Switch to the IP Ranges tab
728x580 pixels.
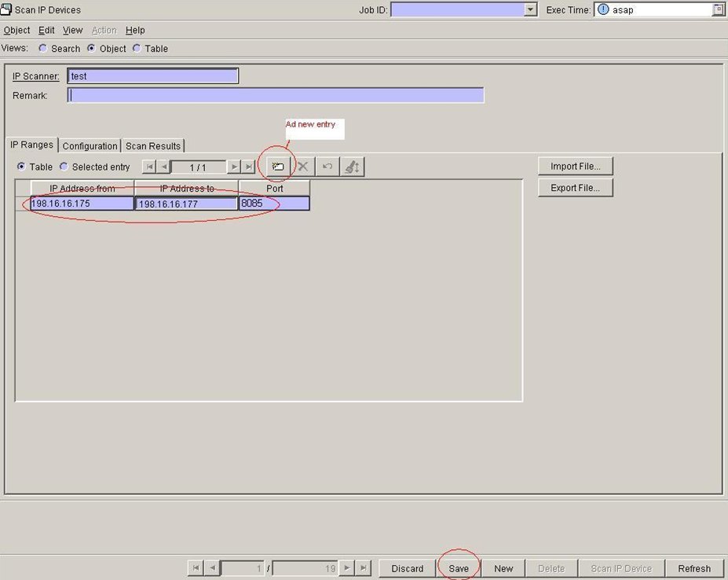[x=31, y=145]
